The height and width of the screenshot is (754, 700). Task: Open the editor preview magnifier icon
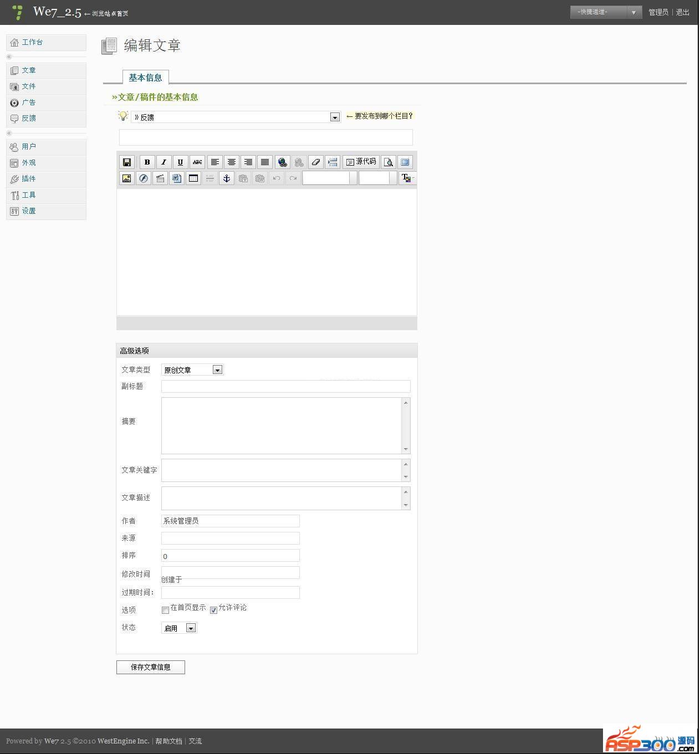point(389,162)
